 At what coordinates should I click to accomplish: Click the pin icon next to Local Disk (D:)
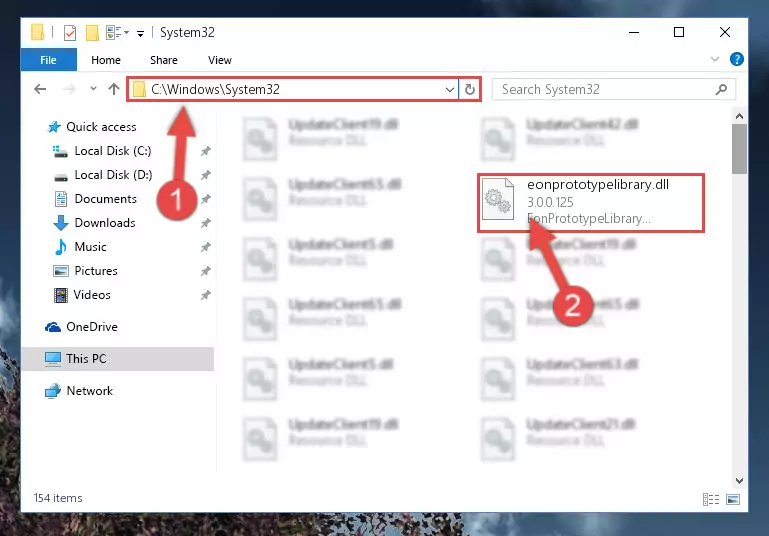point(205,175)
